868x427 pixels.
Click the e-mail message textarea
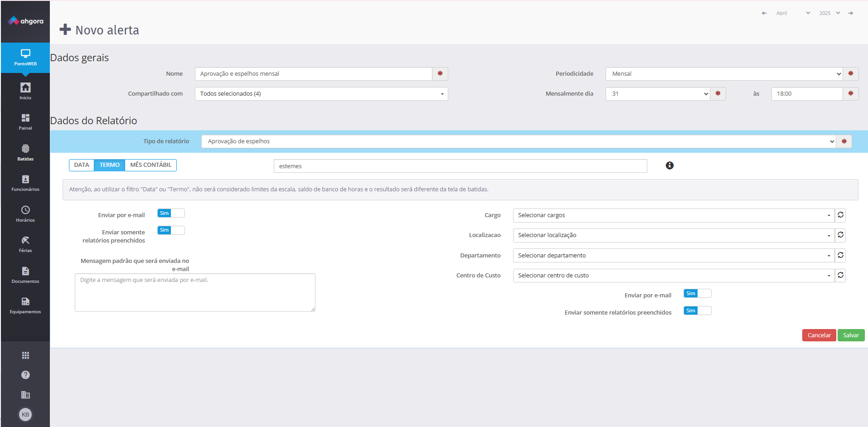[195, 292]
